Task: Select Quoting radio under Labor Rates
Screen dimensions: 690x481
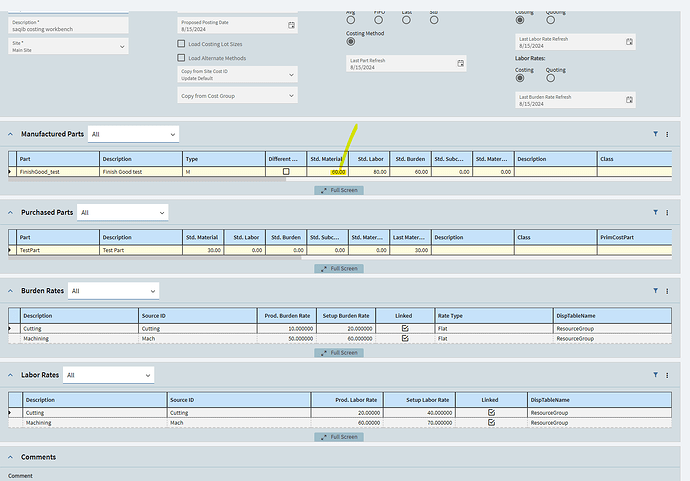Action: pos(551,78)
